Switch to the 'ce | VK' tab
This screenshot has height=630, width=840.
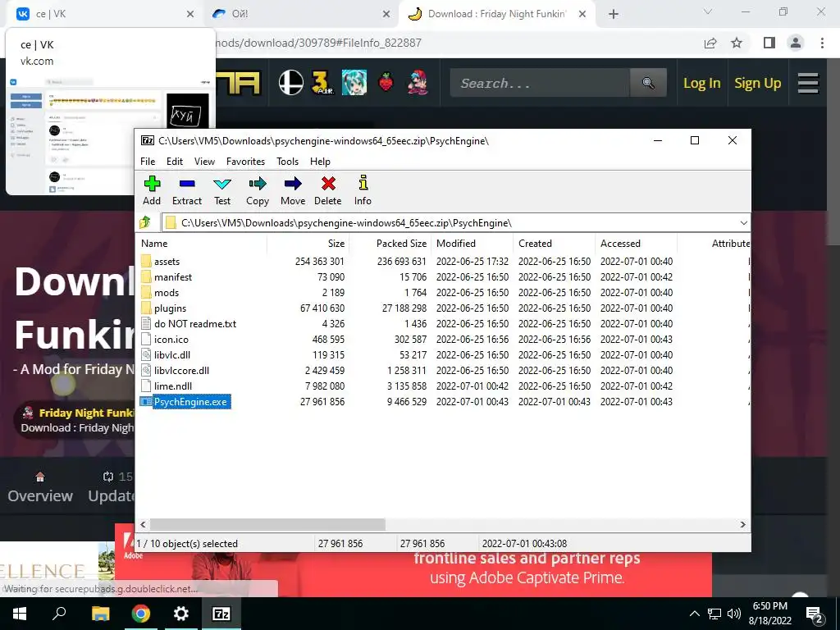(x=105, y=14)
